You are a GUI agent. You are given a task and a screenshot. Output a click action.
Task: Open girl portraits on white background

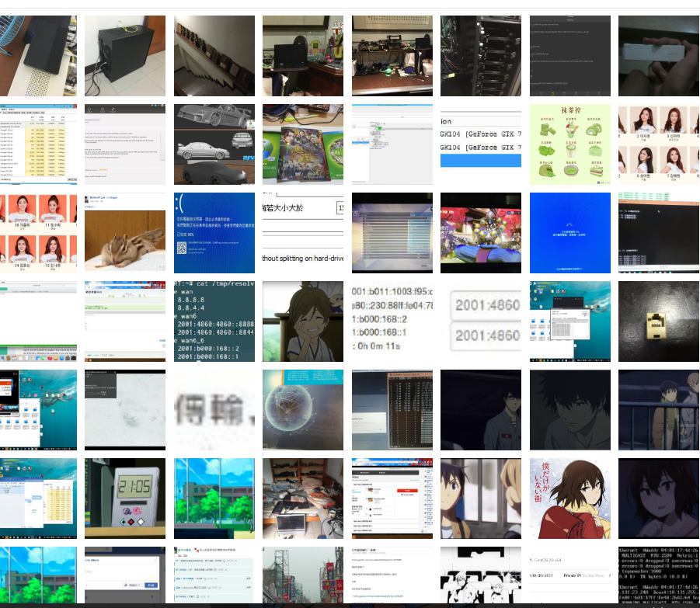[x=659, y=144]
